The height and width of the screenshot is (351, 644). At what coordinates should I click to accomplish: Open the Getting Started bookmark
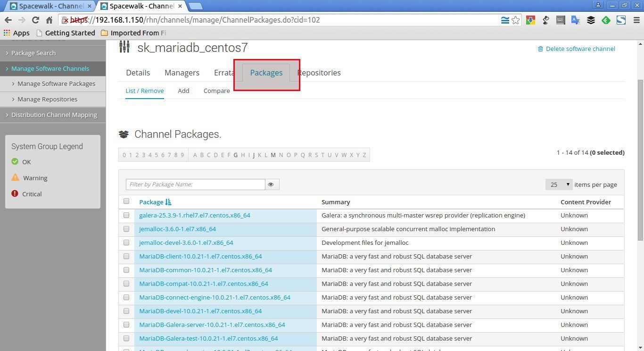pyautogui.click(x=66, y=33)
